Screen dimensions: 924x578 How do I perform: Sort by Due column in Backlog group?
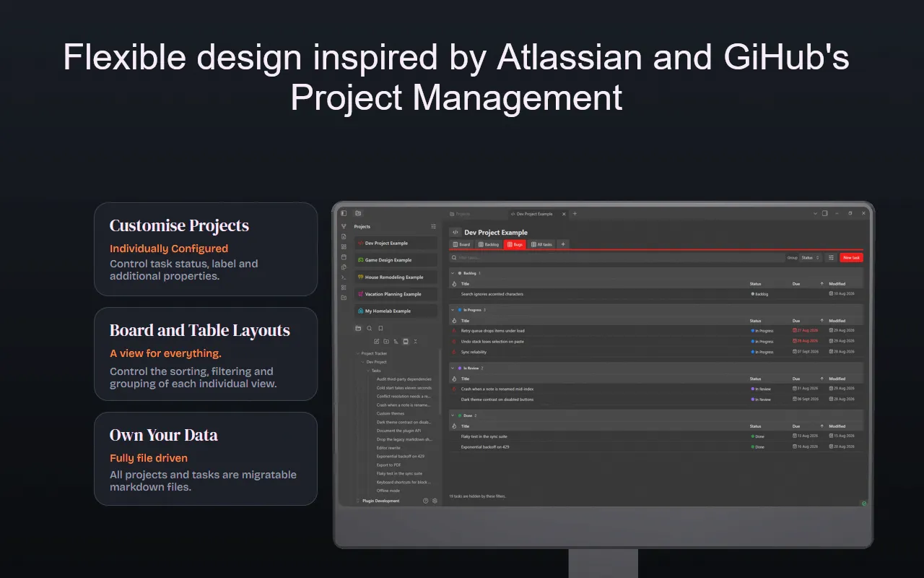point(796,284)
